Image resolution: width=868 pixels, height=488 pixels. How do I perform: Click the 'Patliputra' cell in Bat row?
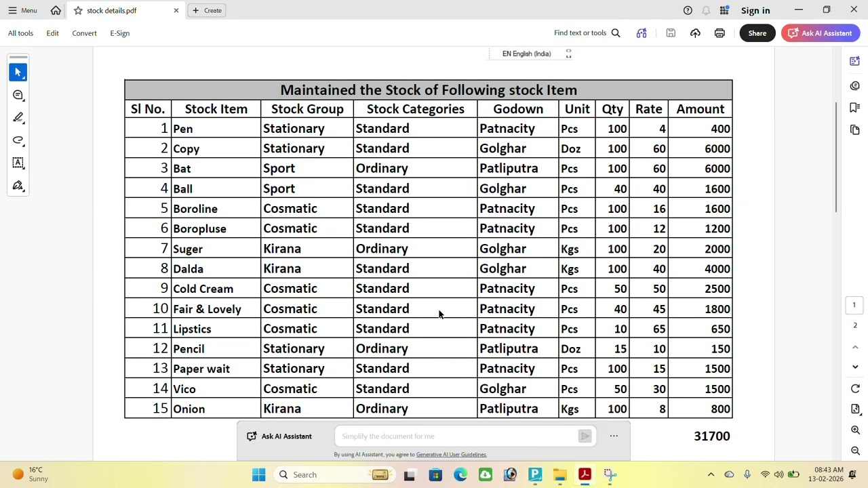pyautogui.click(x=517, y=169)
